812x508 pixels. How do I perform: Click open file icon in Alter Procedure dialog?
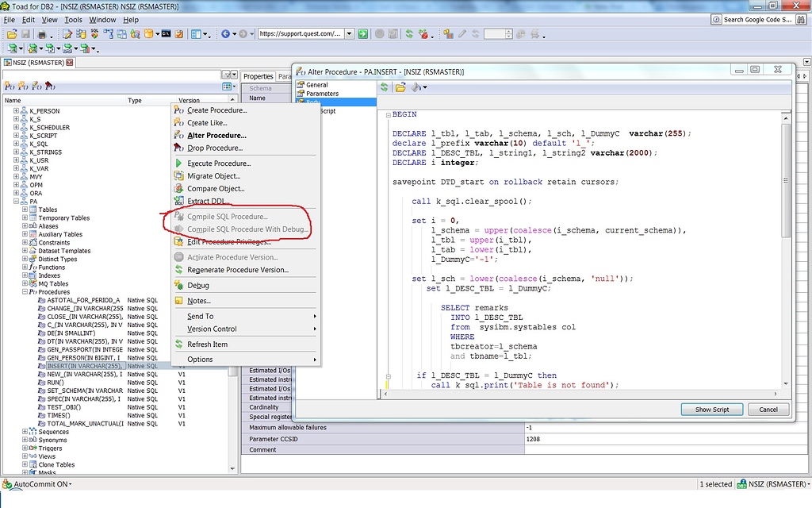[x=400, y=87]
